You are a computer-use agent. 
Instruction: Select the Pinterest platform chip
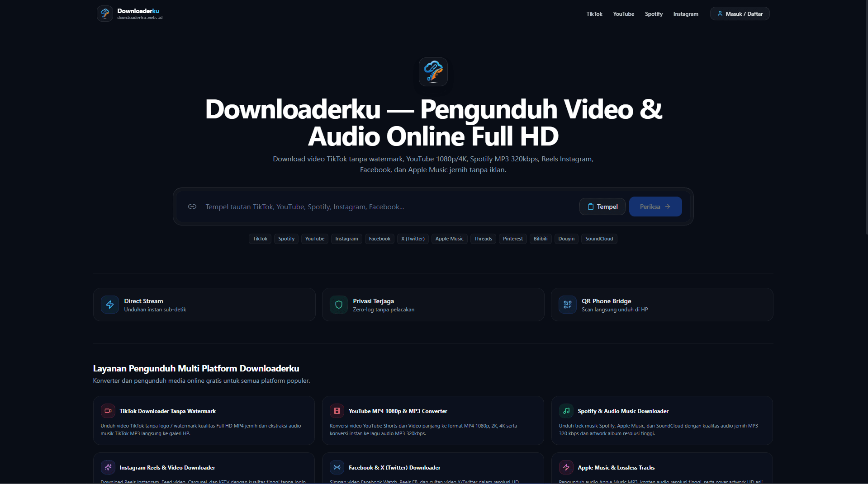coord(513,239)
